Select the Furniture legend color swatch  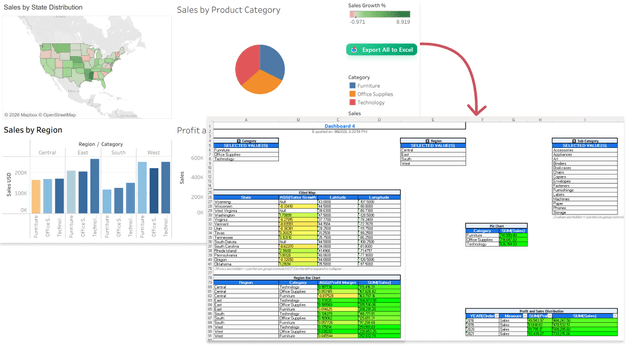pos(353,86)
